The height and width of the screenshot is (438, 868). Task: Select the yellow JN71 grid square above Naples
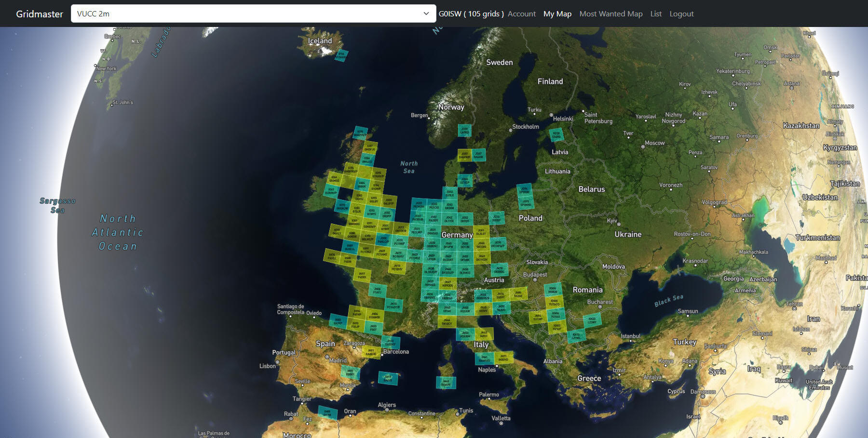503,358
